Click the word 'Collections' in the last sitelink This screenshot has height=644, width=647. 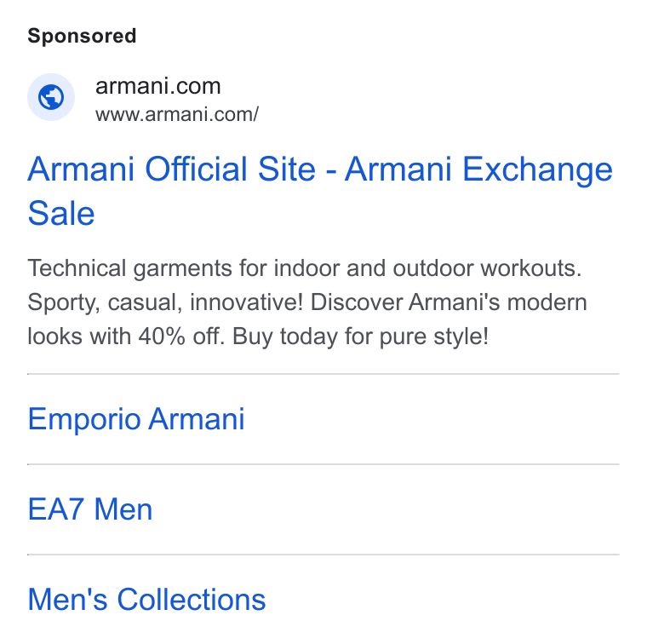click(192, 600)
